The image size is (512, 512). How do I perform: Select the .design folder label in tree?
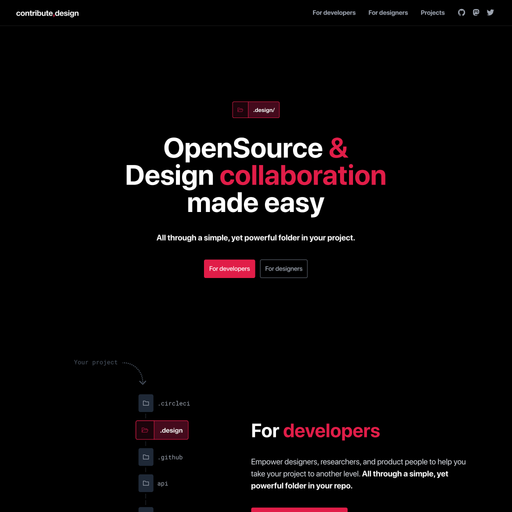[171, 430]
